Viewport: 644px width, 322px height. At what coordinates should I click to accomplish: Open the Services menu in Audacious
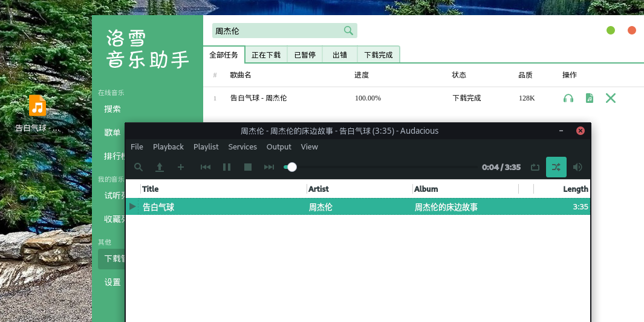242,147
